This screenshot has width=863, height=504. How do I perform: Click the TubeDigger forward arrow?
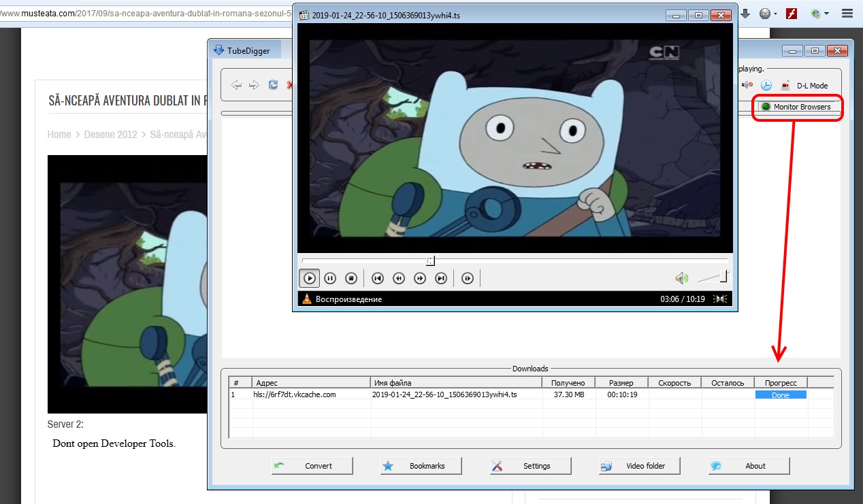tap(254, 85)
